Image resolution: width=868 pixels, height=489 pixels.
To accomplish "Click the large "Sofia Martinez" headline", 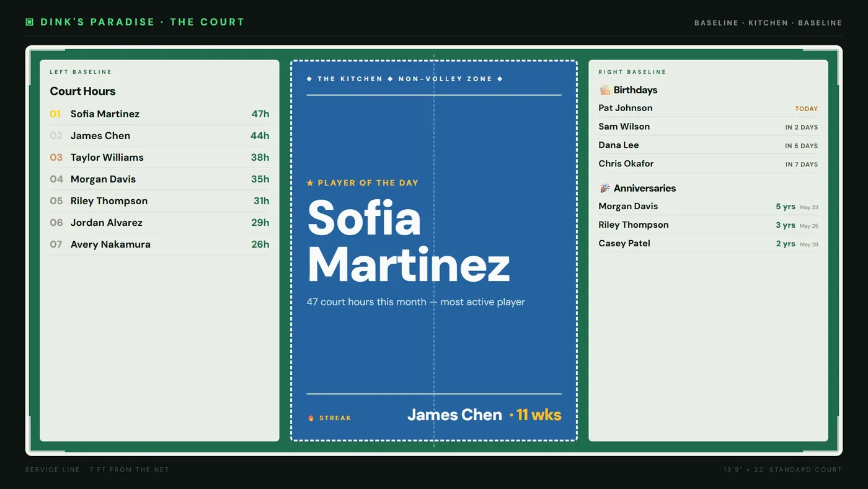I will click(x=409, y=241).
